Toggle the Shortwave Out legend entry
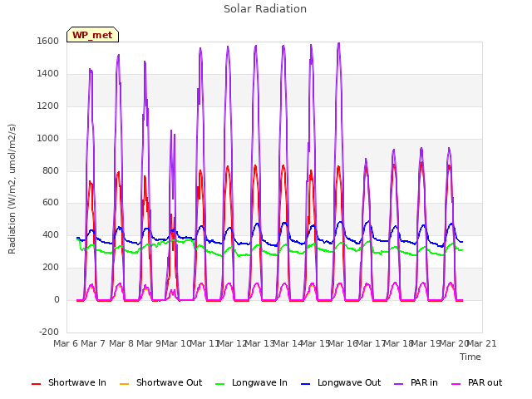This screenshot has height=399, width=532. [x=160, y=382]
